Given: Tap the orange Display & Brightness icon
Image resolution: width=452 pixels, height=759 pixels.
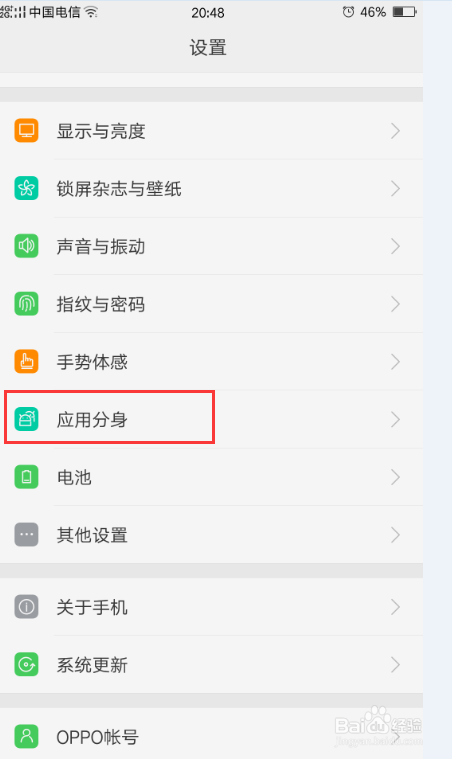Looking at the screenshot, I should click(26, 131).
